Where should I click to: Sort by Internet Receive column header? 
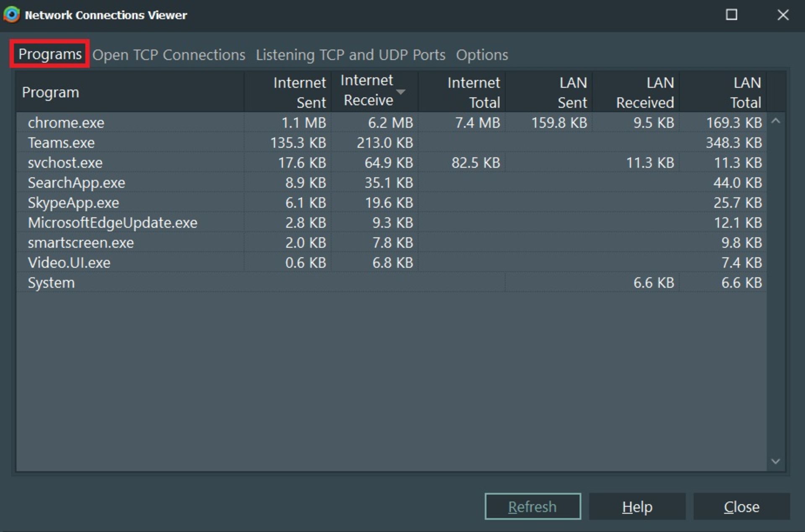tap(374, 92)
